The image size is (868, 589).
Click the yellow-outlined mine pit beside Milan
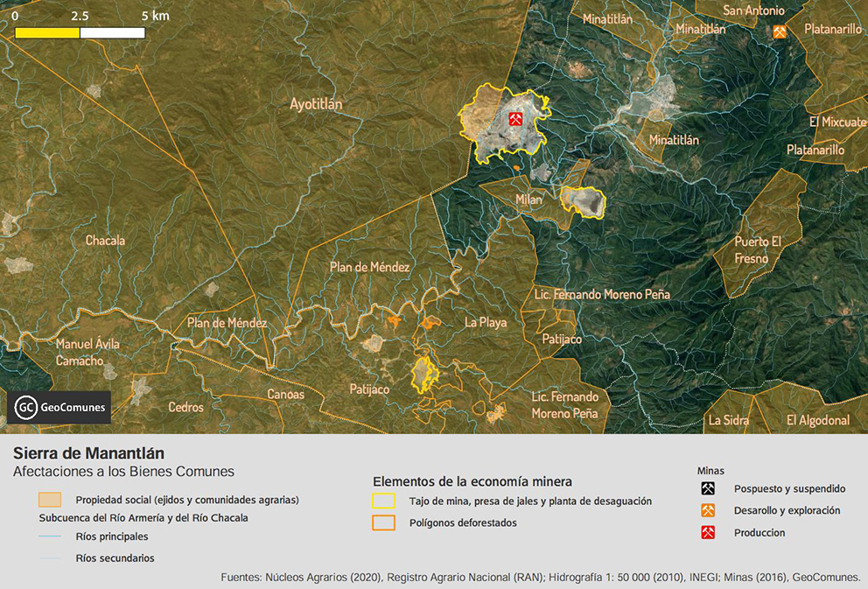584,202
